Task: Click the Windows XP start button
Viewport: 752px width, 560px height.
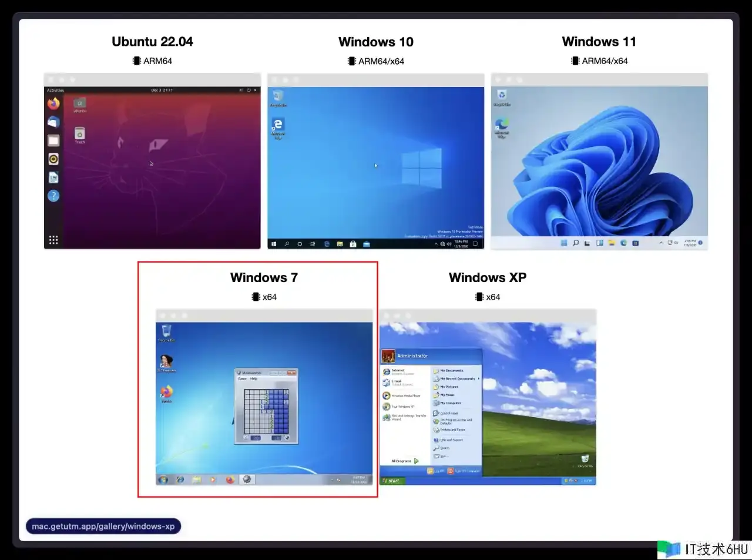Action: pyautogui.click(x=391, y=481)
